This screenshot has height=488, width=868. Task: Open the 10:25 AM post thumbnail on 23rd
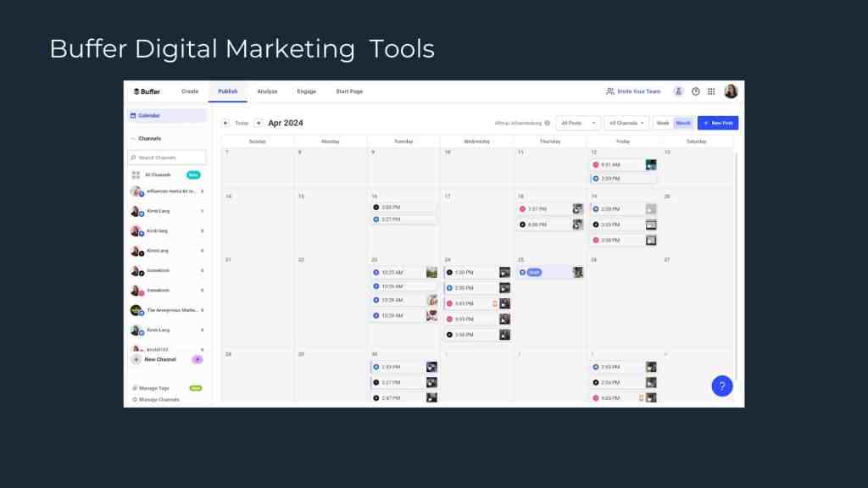point(431,272)
